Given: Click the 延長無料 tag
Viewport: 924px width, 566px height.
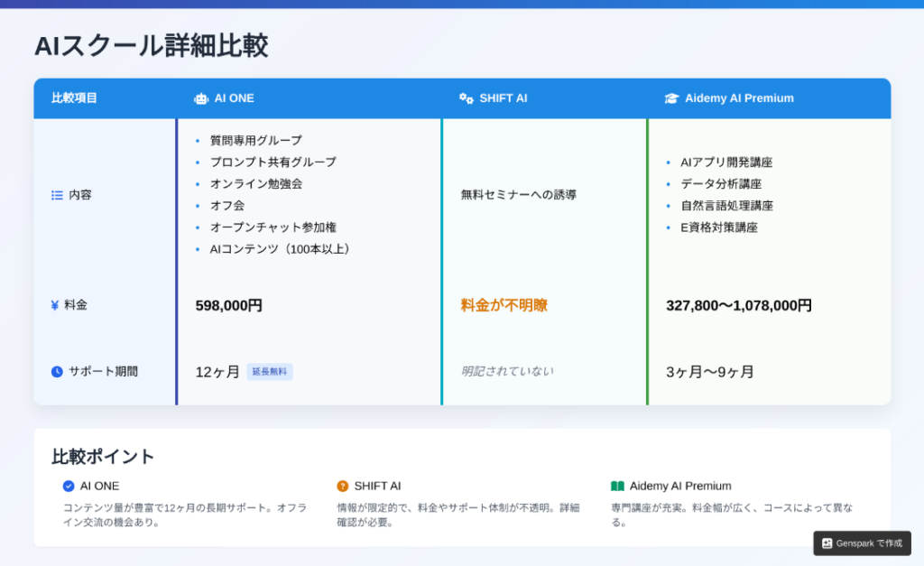Looking at the screenshot, I should pyautogui.click(x=270, y=372).
